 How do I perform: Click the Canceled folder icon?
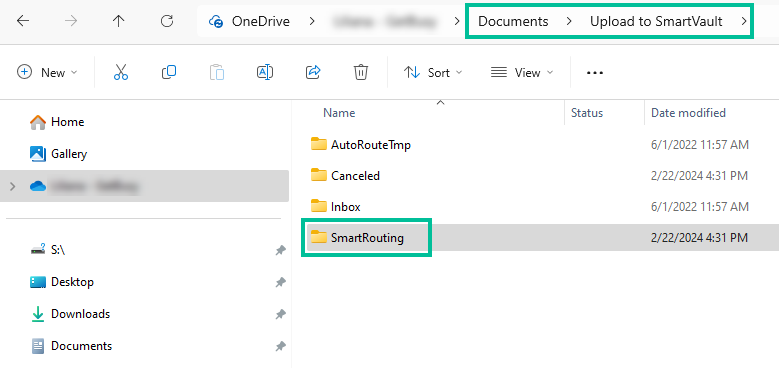click(x=318, y=175)
